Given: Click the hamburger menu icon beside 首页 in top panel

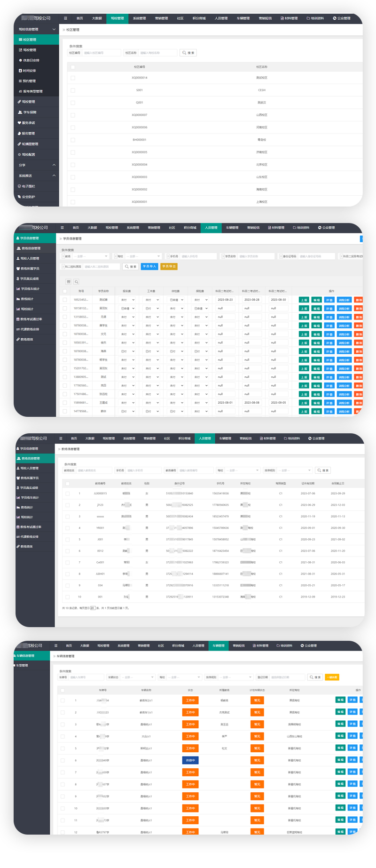Looking at the screenshot, I should [x=65, y=18].
